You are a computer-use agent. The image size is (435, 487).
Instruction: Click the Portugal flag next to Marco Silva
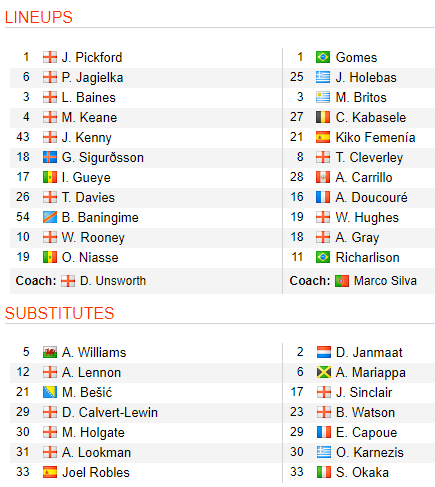tap(342, 281)
